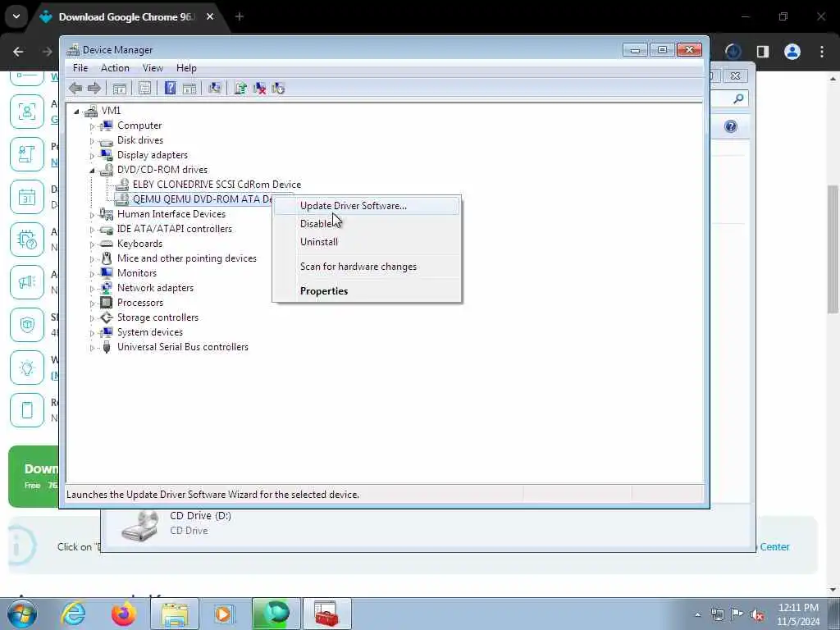Expand the Universal Serial Bus controllers node

[92, 348]
